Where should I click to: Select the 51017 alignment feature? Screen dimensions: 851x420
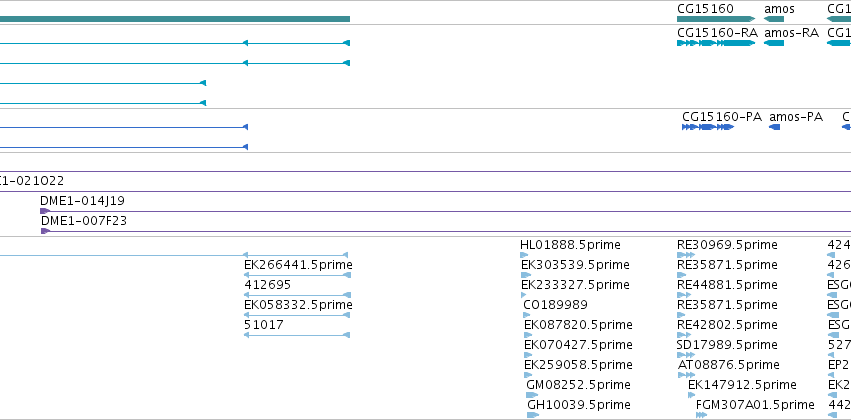pos(297,335)
